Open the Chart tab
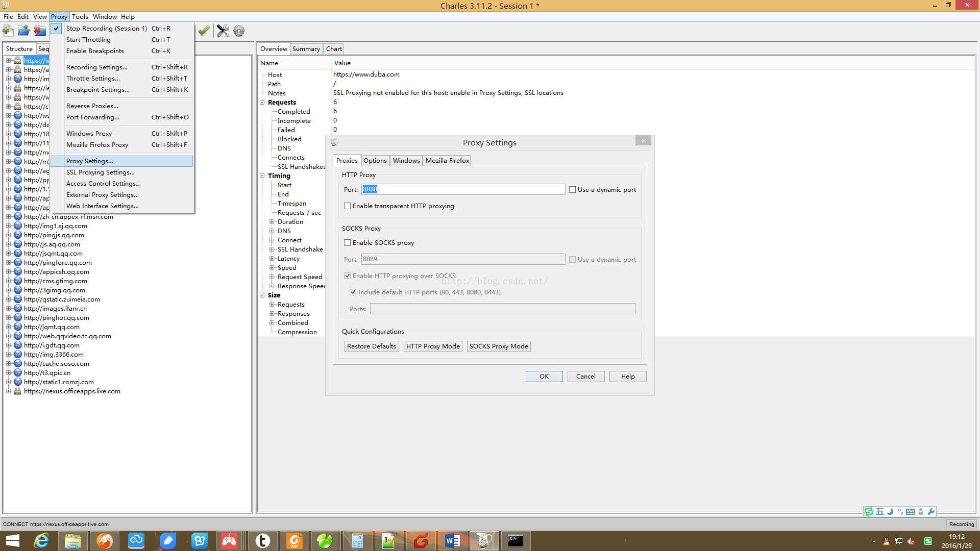Screen dimensions: 980x551 point(334,49)
